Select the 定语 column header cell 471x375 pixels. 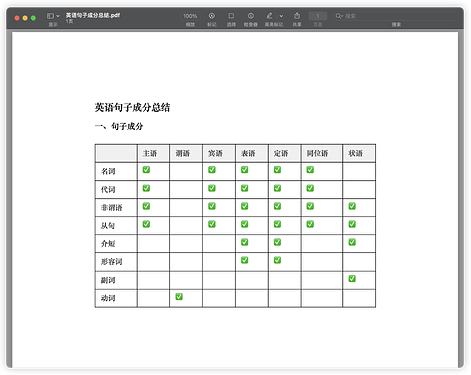[x=285, y=153]
